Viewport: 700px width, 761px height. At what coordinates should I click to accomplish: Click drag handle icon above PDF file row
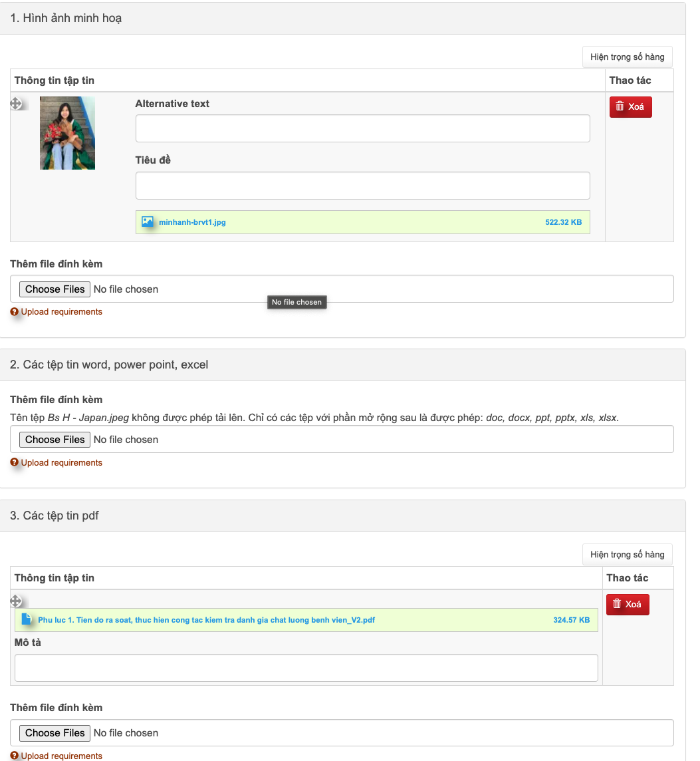(x=17, y=601)
